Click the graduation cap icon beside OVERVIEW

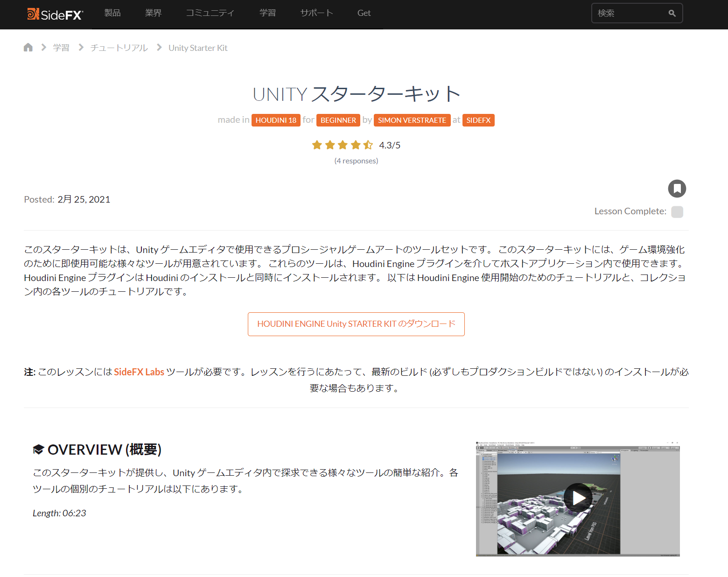point(38,450)
